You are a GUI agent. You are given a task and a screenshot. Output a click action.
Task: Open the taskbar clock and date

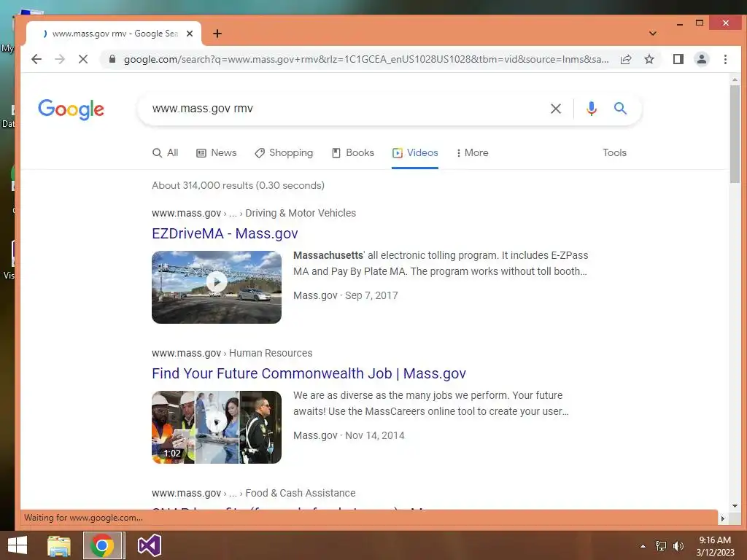[715, 546]
